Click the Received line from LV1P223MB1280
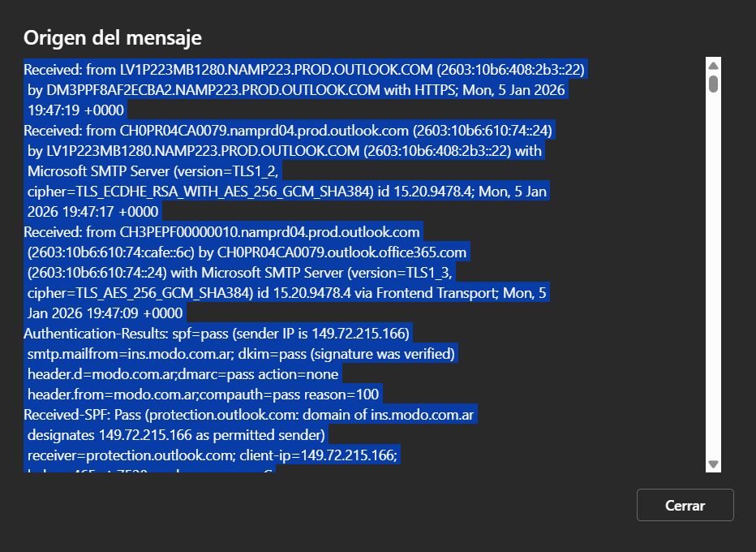 (304, 70)
